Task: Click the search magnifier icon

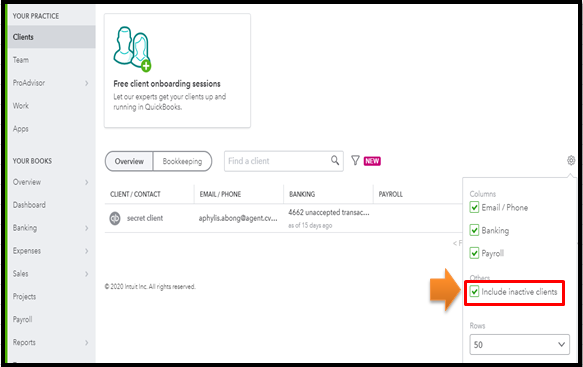Action: tap(335, 160)
